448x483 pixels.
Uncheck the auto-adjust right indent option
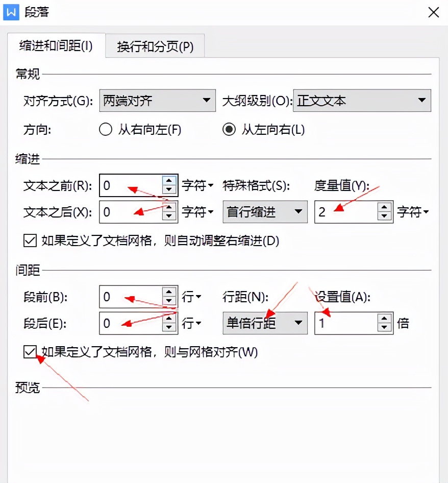(30, 240)
